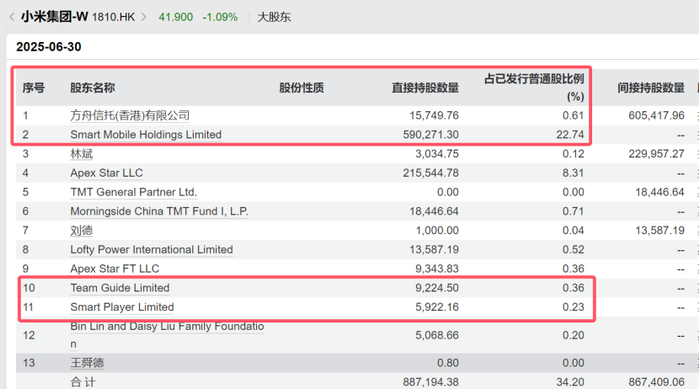
Task: Open Apex Star FT LLC link
Action: (115, 268)
